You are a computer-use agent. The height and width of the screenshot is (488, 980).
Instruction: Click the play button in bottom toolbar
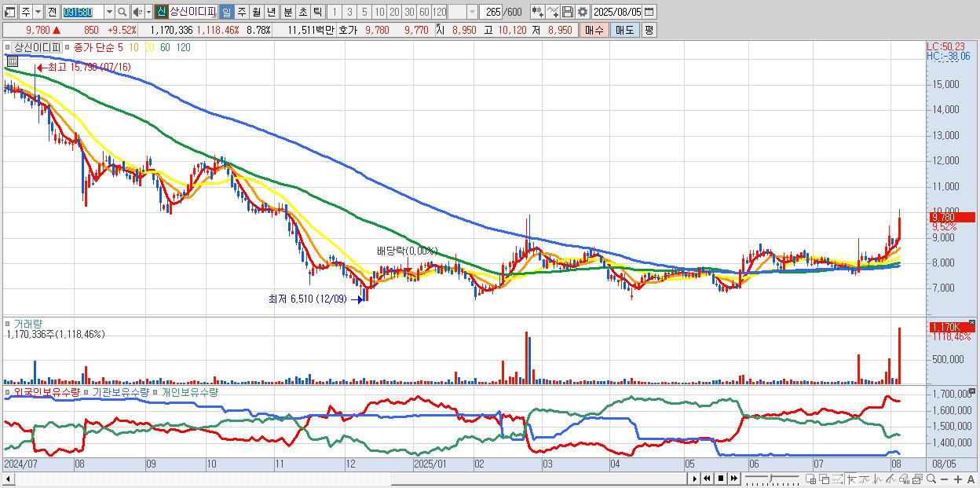[x=695, y=479]
